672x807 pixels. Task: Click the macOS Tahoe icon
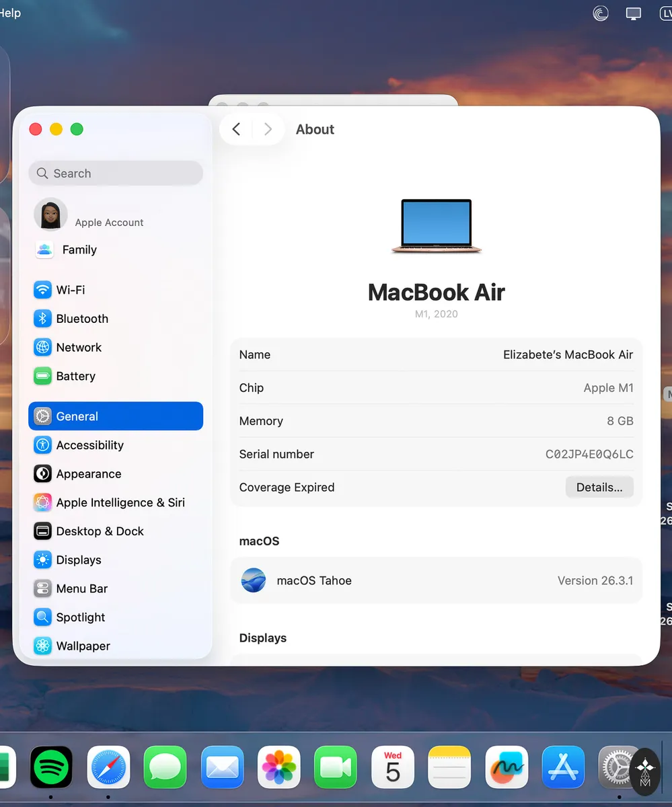click(x=254, y=580)
